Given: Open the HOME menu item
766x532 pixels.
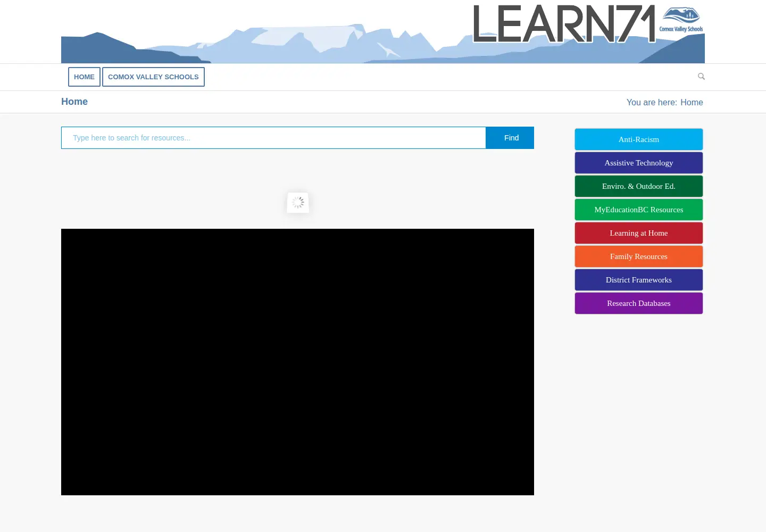Looking at the screenshot, I should [84, 77].
